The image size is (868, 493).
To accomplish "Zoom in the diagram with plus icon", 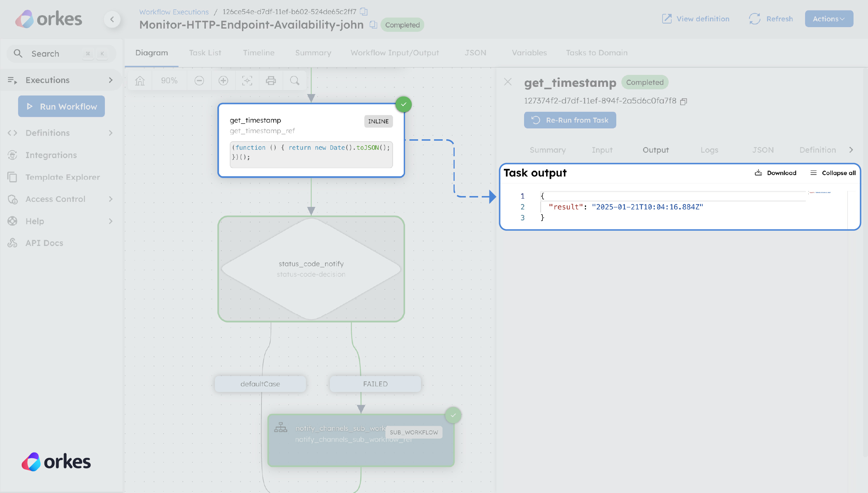I will click(223, 80).
